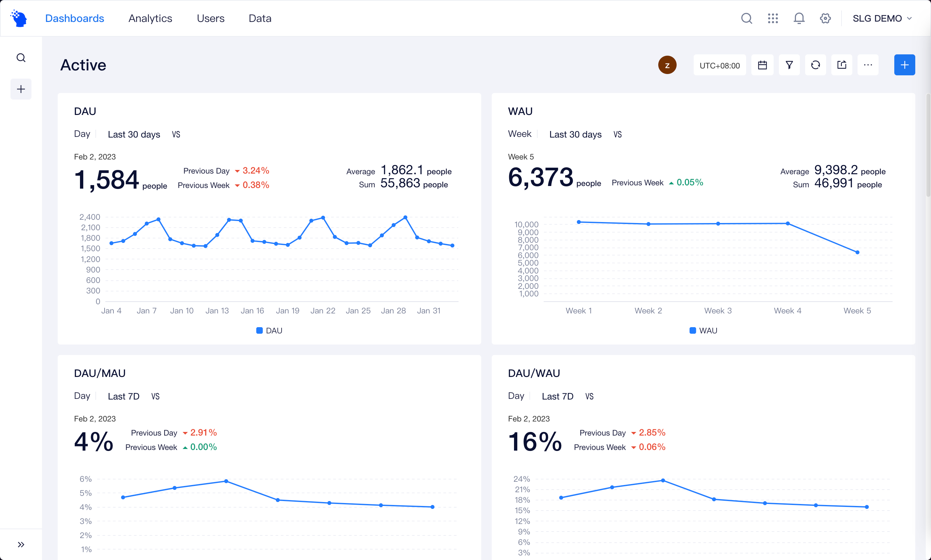Click the filter icon in the dashboard toolbar
The image size is (931, 560).
point(789,65)
